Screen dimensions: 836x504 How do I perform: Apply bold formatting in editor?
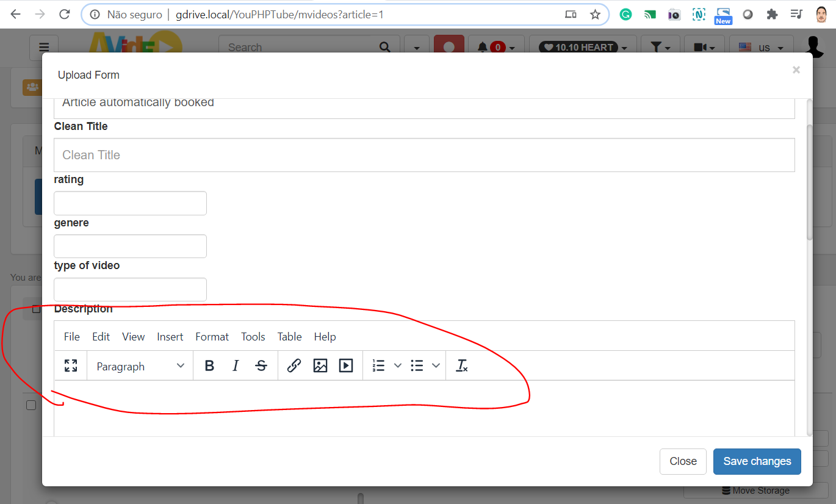209,365
